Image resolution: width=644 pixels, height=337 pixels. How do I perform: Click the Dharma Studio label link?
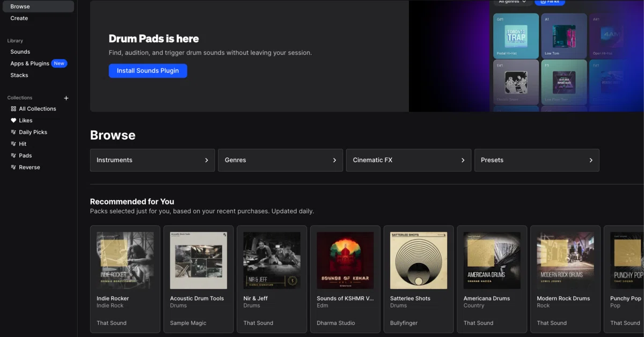pos(336,323)
